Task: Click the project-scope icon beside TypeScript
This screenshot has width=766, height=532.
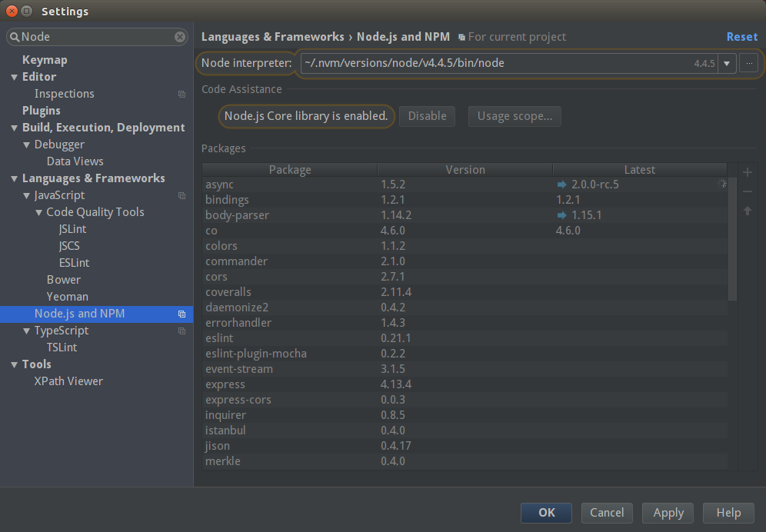Action: [182, 331]
